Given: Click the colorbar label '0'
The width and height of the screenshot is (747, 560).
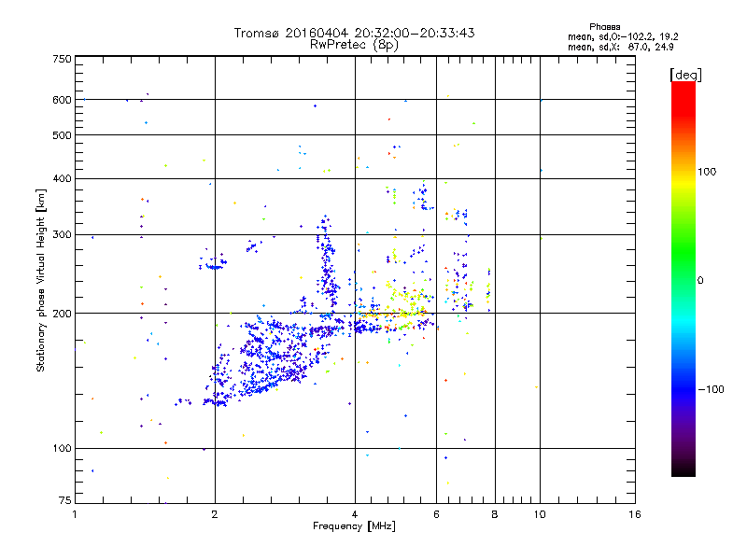Looking at the screenshot, I should [x=700, y=281].
